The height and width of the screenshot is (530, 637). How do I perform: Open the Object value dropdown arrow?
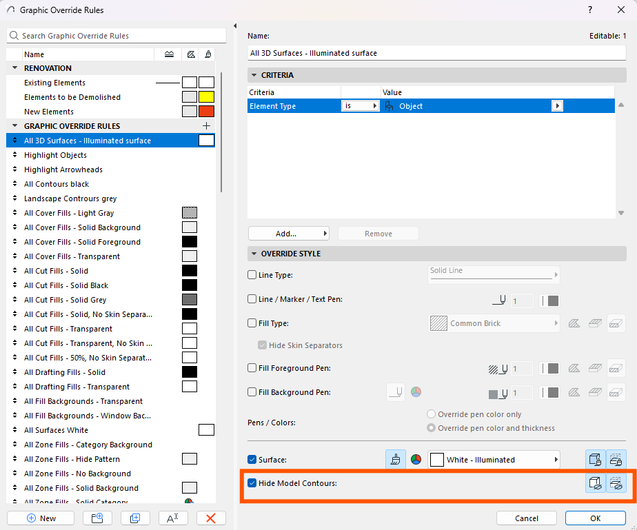coord(557,106)
